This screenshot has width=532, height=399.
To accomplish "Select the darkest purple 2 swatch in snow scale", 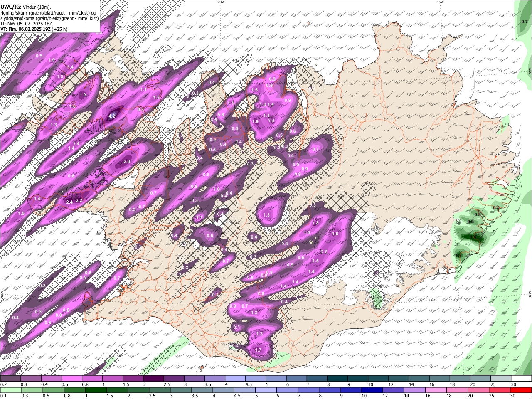I will point(153,378).
